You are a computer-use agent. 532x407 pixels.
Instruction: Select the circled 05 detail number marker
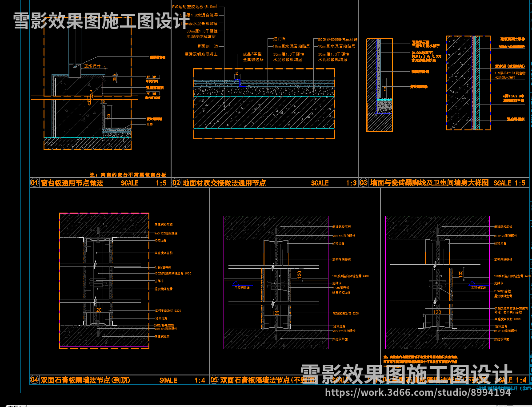214,380
